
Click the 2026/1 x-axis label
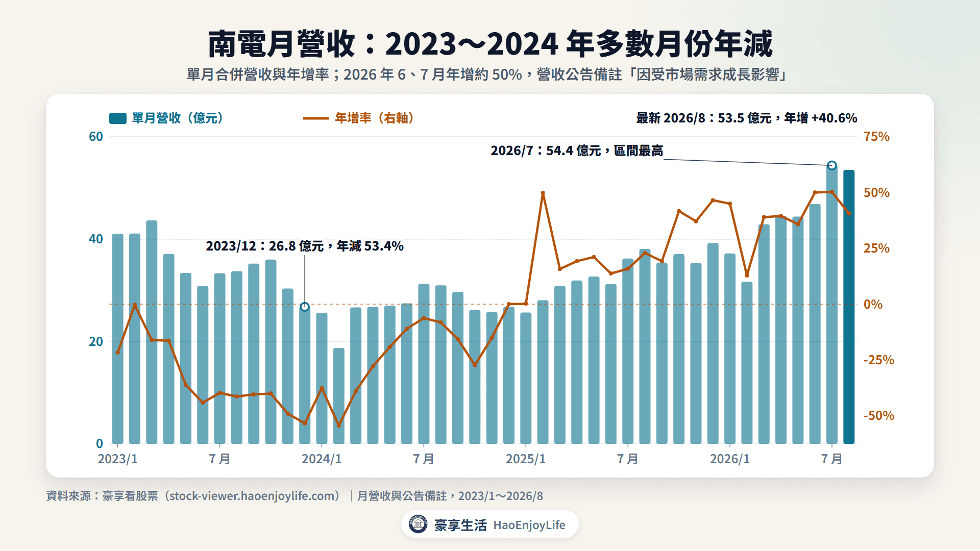pyautogui.click(x=730, y=459)
